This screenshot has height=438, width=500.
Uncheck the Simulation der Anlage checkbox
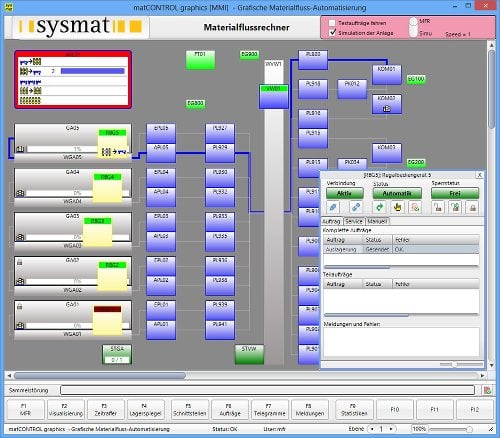click(332, 33)
